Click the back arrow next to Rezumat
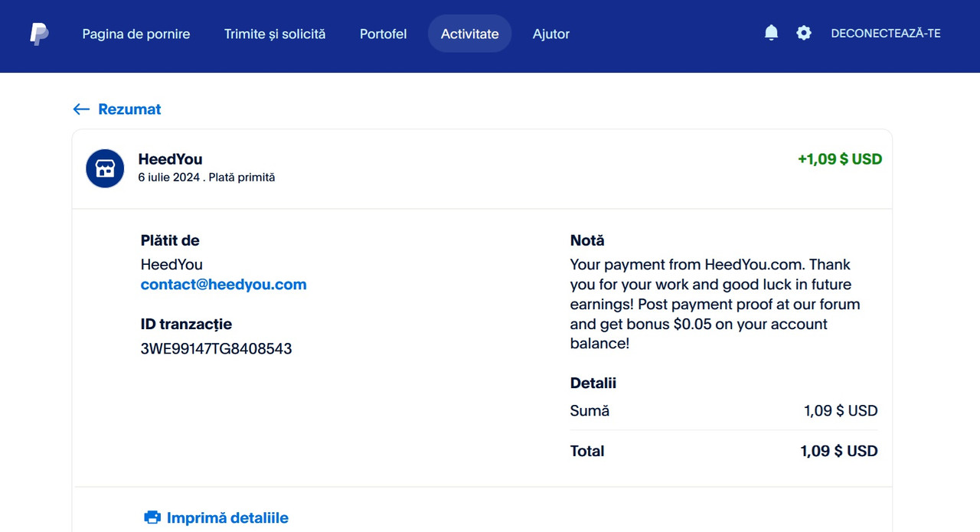 pyautogui.click(x=81, y=109)
